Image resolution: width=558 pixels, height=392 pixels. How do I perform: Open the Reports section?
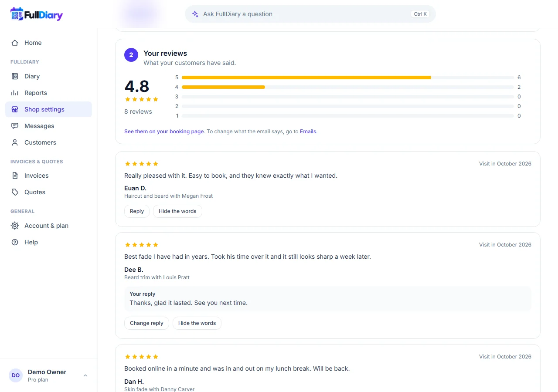[48, 93]
